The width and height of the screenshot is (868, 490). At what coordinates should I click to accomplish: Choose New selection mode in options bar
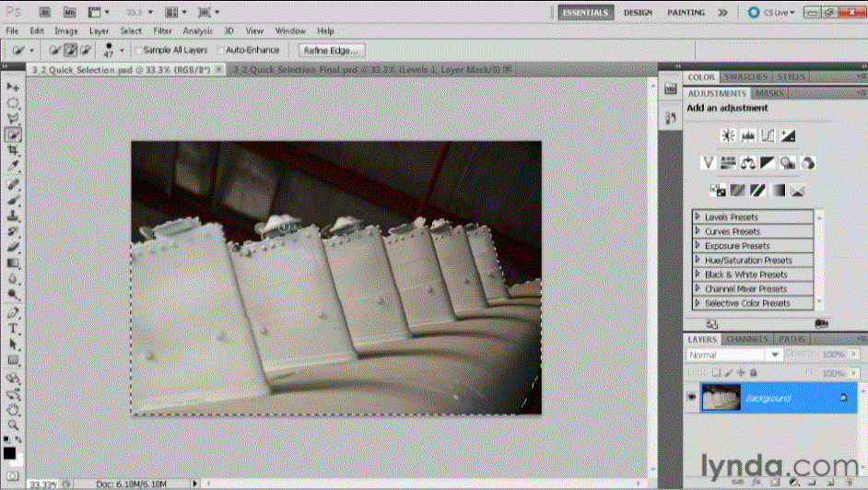pyautogui.click(x=54, y=51)
